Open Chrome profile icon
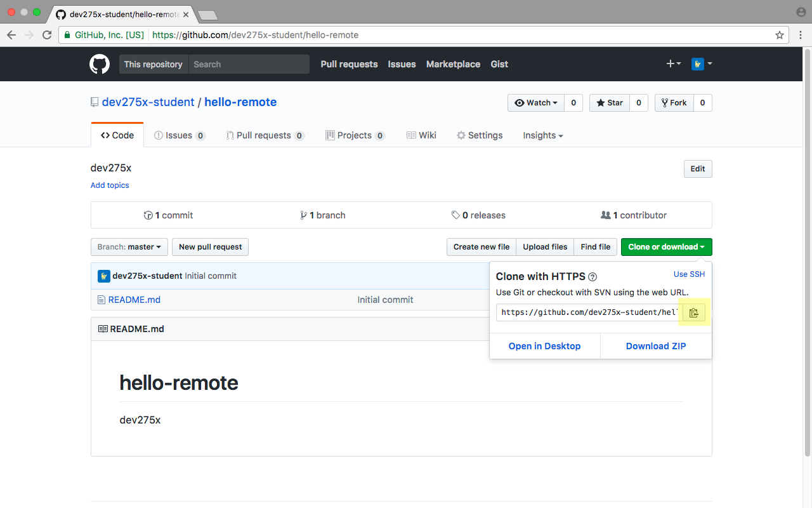This screenshot has height=508, width=812. tap(801, 12)
